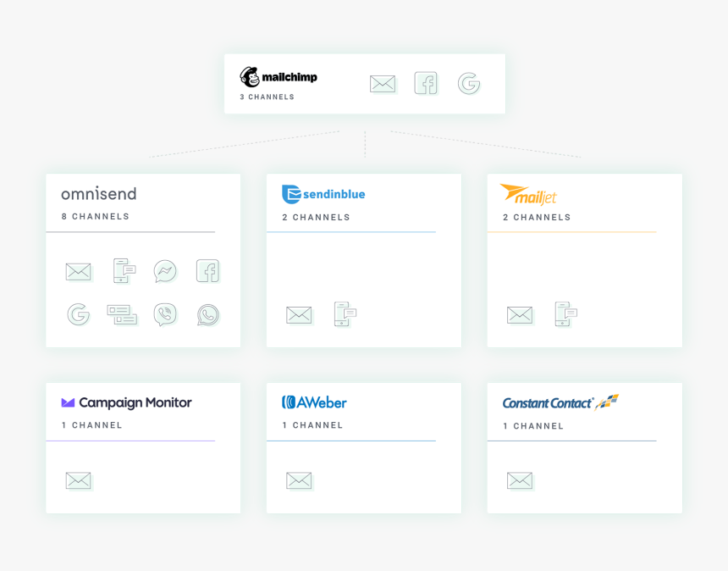Image resolution: width=728 pixels, height=571 pixels.
Task: Click the email envelope icon in Mailchimp card
Action: point(383,84)
